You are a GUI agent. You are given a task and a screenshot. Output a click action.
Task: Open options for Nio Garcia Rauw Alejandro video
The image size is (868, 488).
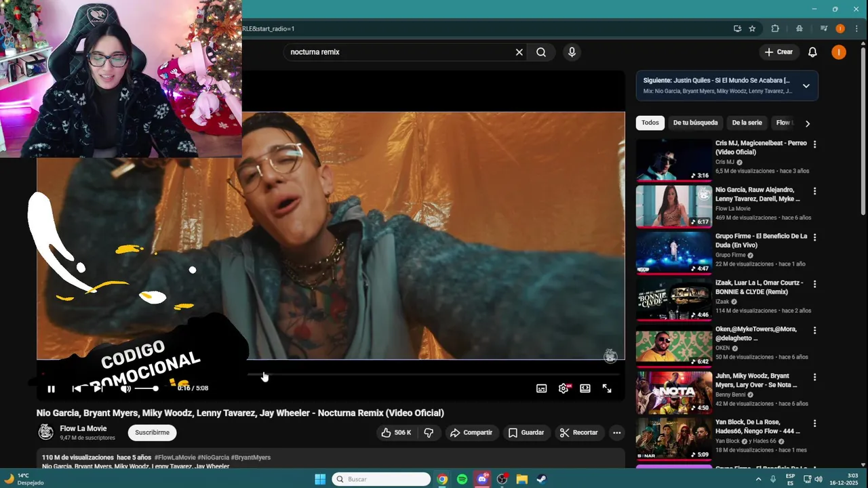pos(814,191)
